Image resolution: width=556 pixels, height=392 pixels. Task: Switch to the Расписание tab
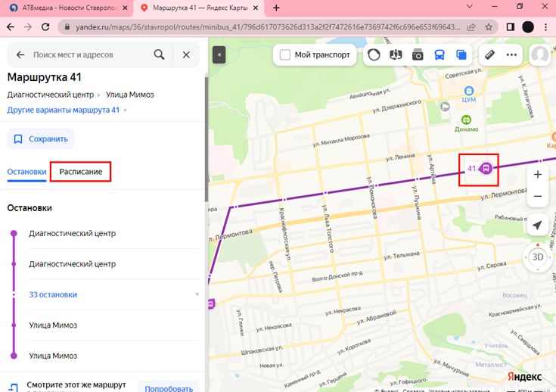tap(81, 172)
